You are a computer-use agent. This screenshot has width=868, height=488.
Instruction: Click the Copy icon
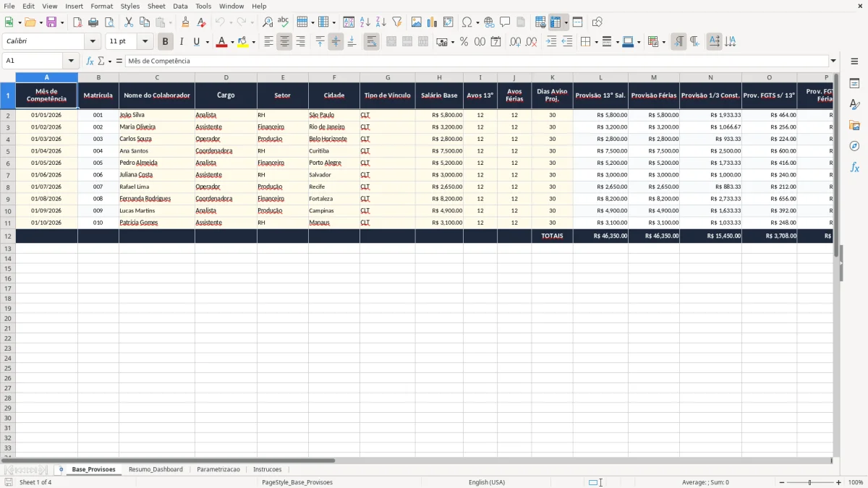click(x=145, y=22)
